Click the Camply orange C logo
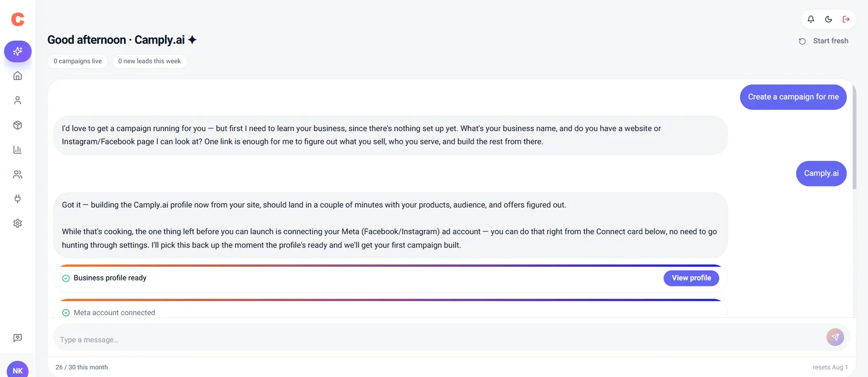 [18, 20]
